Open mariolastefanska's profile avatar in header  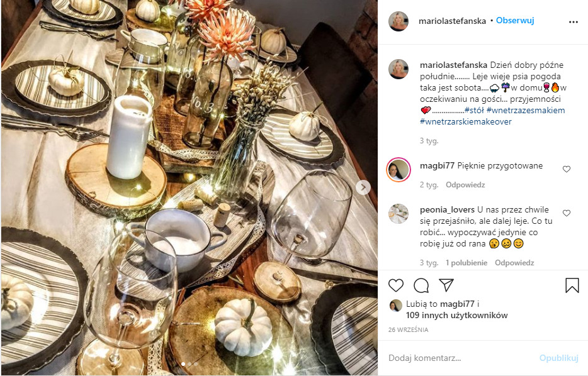point(399,21)
